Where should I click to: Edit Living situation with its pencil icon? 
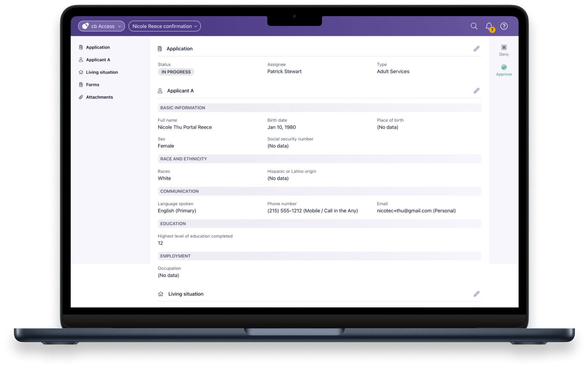[477, 294]
